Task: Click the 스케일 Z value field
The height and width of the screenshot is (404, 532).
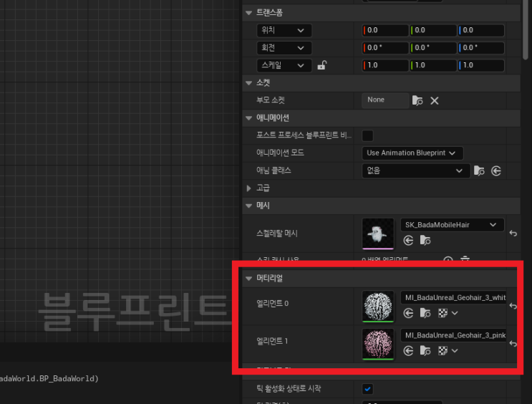Action: click(x=480, y=65)
